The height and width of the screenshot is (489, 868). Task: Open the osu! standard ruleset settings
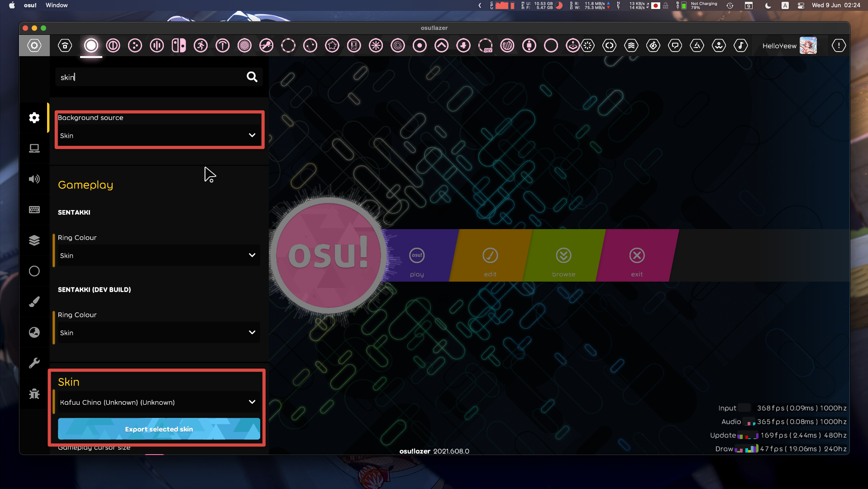point(91,45)
